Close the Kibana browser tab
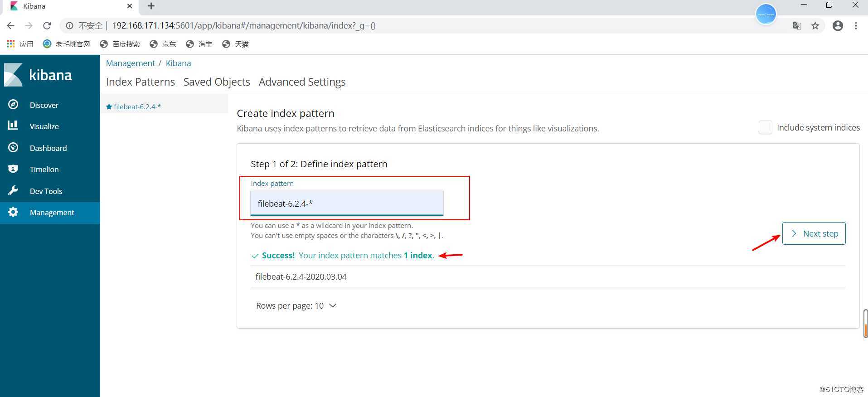This screenshot has width=868, height=397. (130, 6)
